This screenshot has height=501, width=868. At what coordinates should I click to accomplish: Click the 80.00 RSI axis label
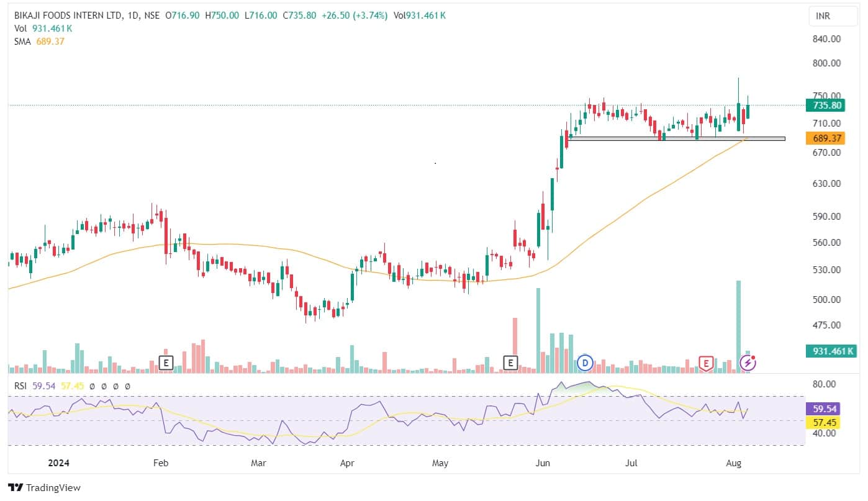pyautogui.click(x=824, y=384)
